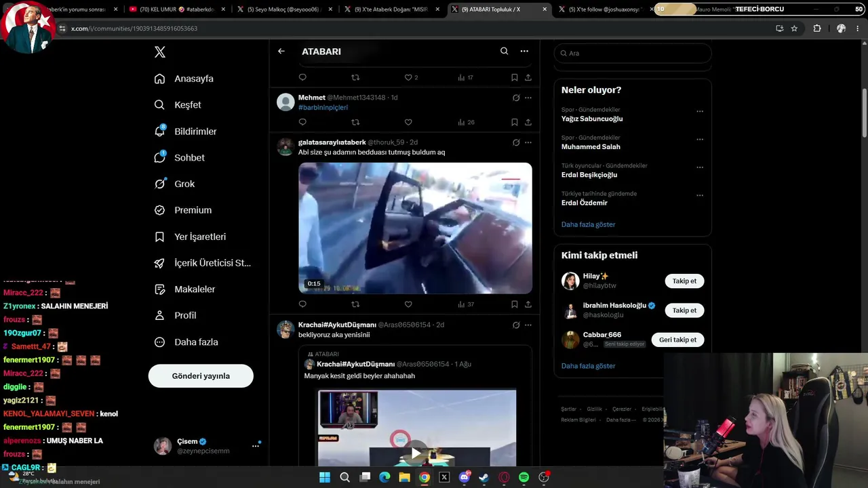
Task: Bookmark the top post with 17 views
Action: [515, 77]
